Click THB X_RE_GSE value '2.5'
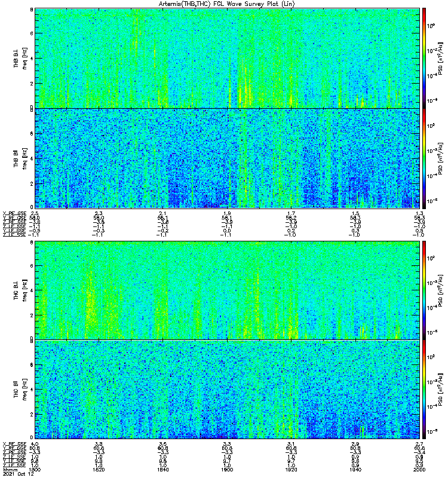448x478 pixels. pyautogui.click(x=35, y=213)
